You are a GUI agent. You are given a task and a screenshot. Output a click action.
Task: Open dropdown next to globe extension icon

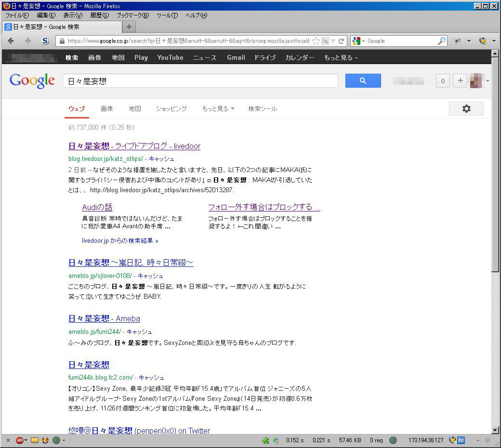point(494,41)
